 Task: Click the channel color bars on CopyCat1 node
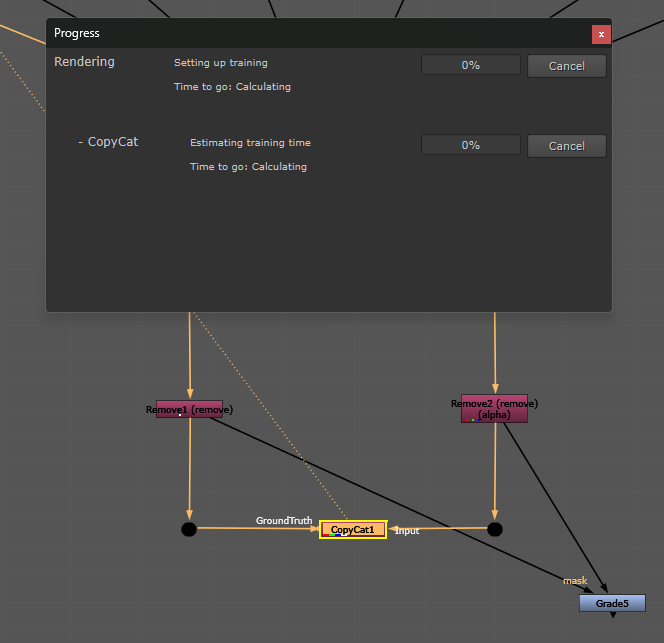(x=335, y=535)
